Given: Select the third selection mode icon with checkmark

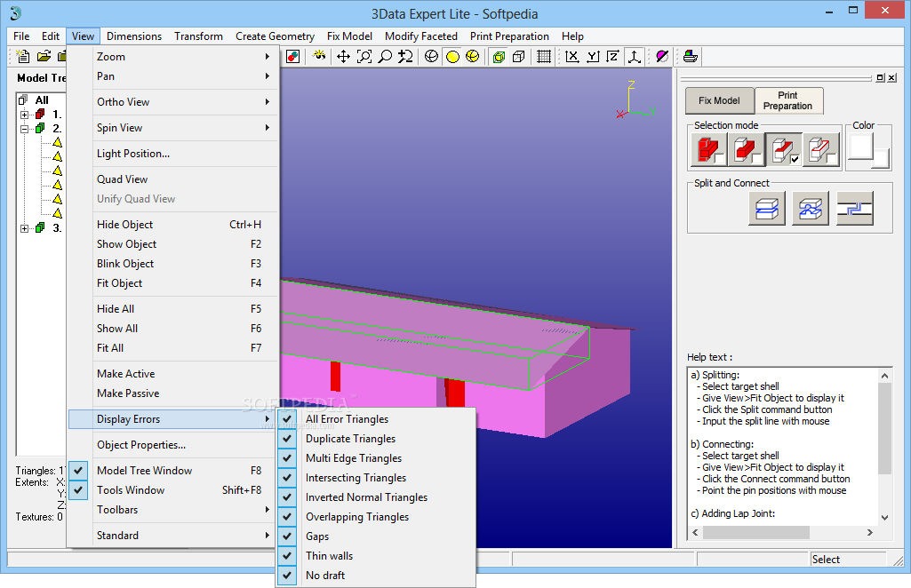Looking at the screenshot, I should point(783,150).
